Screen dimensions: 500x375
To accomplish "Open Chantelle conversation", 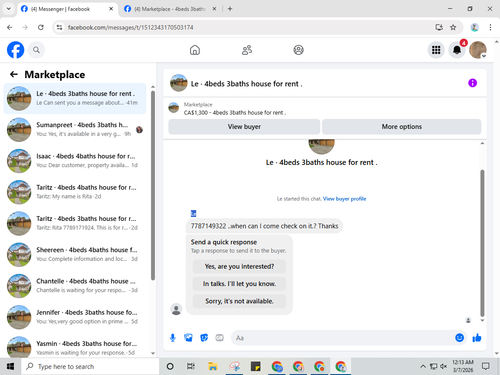I will tap(75, 286).
